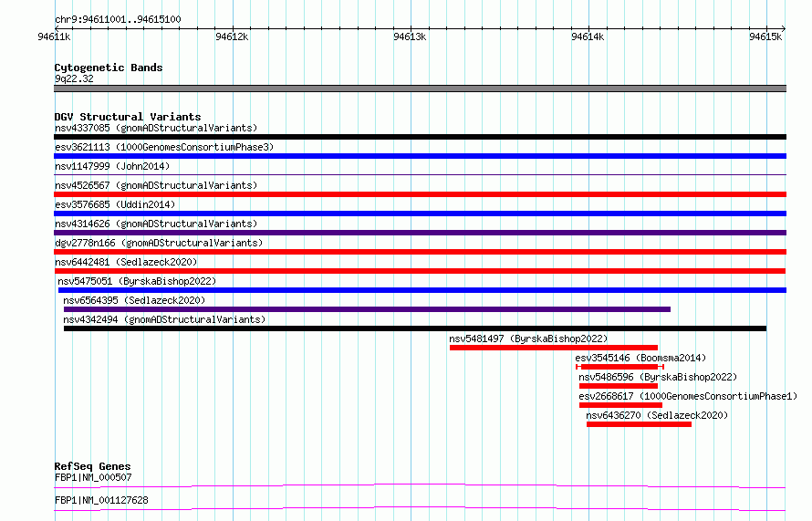Click the FBP1|NM_001127628 gene track line

420,508
